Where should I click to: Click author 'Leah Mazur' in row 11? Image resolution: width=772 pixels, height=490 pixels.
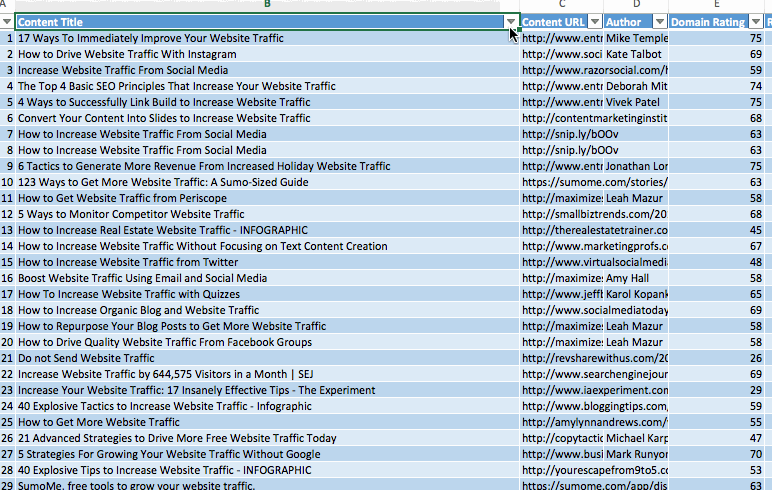(636, 198)
